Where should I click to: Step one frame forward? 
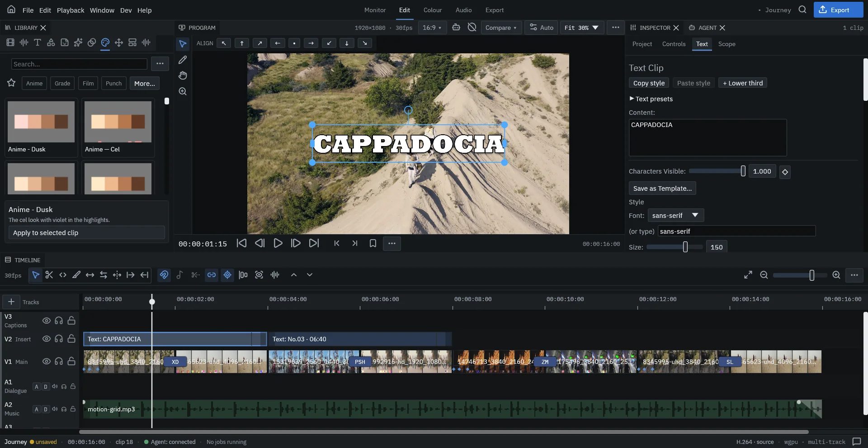pyautogui.click(x=296, y=243)
